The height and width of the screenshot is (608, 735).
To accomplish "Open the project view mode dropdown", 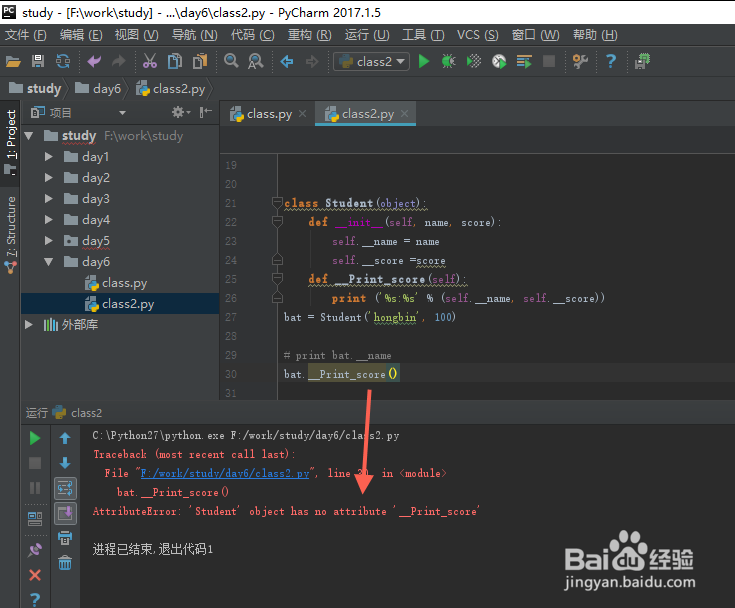I will [x=122, y=113].
